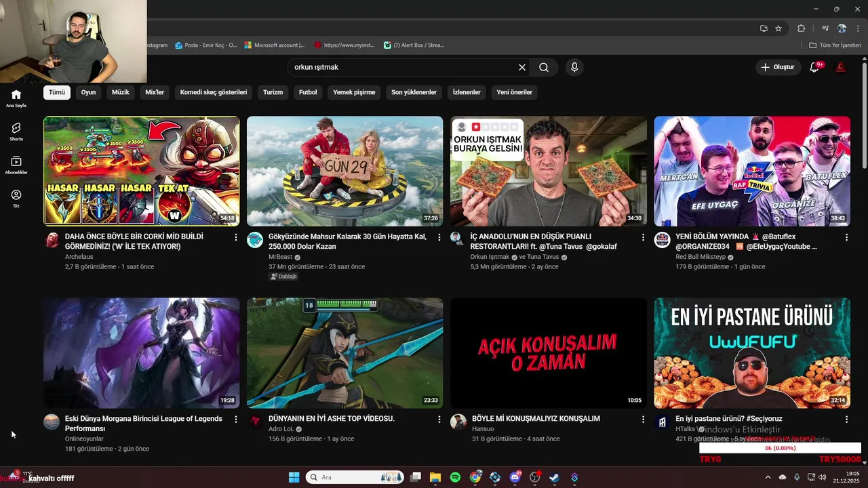The height and width of the screenshot is (488, 868).
Task: Select the Müzik filter chip
Action: (120, 92)
